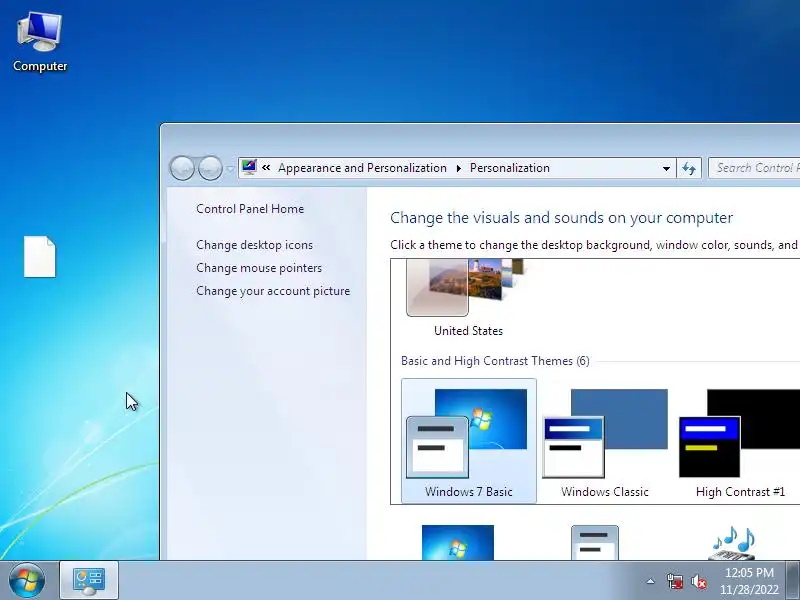Expand the arrow after Appearance and Personalization
Image resolution: width=800 pixels, height=600 pixels.
[458, 168]
